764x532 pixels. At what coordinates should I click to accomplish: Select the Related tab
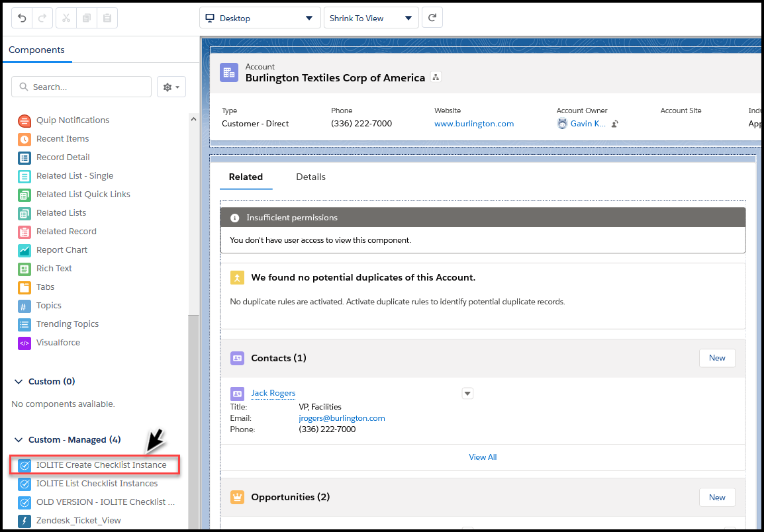pos(246,177)
